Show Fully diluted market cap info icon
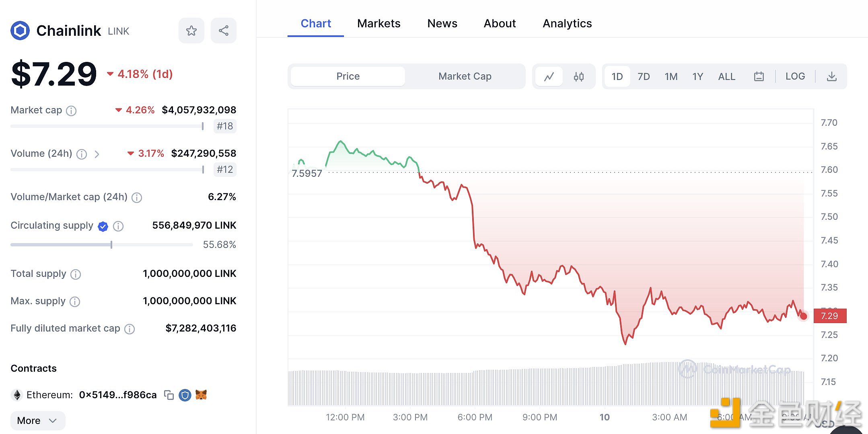The image size is (868, 434). pos(130,329)
